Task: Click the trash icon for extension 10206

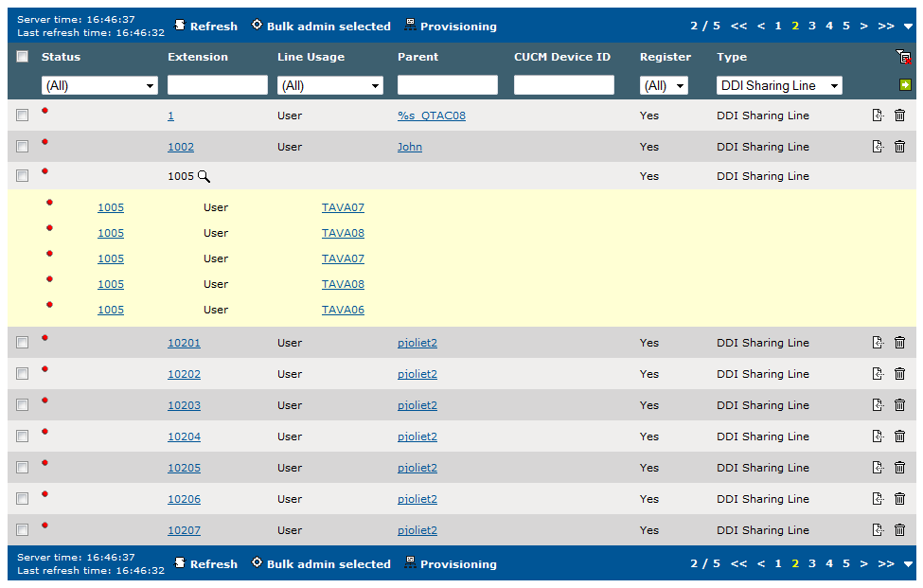Action: point(899,499)
